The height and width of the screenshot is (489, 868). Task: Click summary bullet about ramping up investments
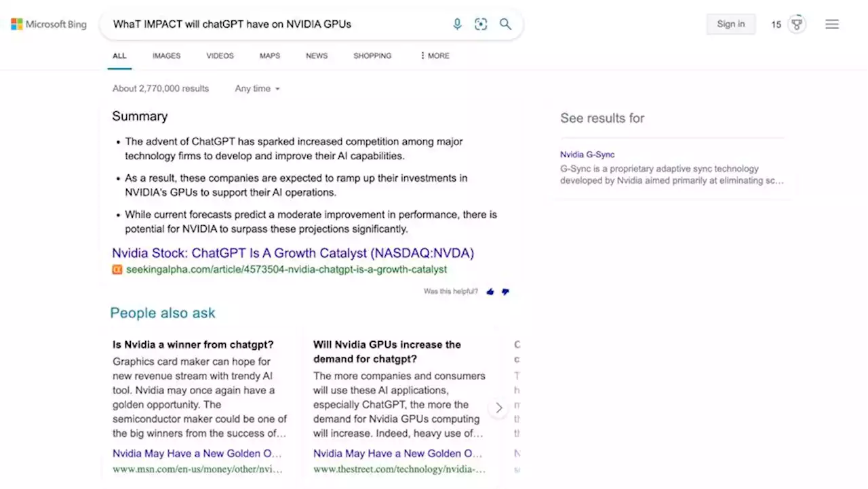pyautogui.click(x=296, y=185)
